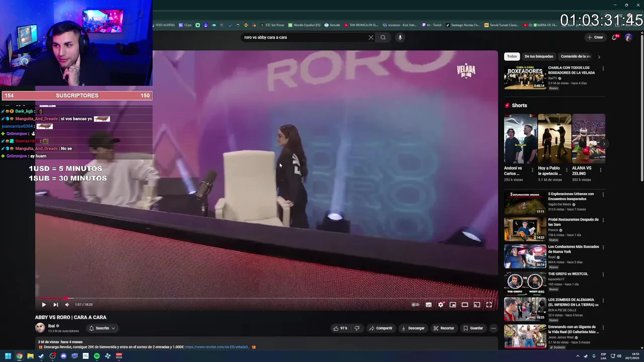Open the Clips bookmark
The image size is (644, 362).
186,25
